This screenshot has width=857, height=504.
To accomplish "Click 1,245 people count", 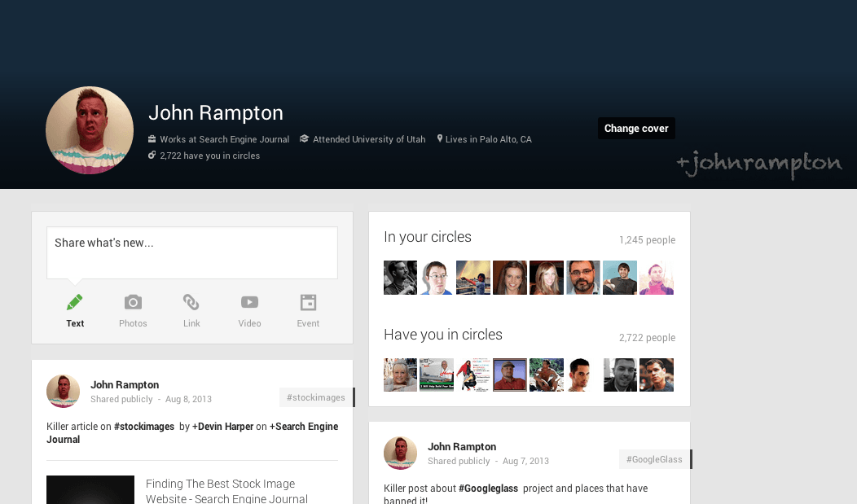I will pos(647,239).
